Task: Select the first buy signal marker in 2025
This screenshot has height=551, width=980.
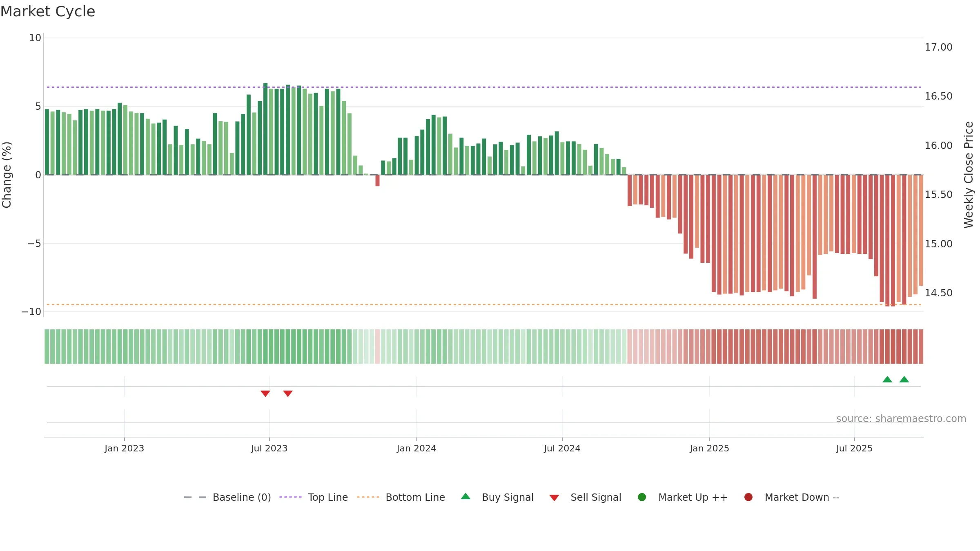Action: pos(887,379)
